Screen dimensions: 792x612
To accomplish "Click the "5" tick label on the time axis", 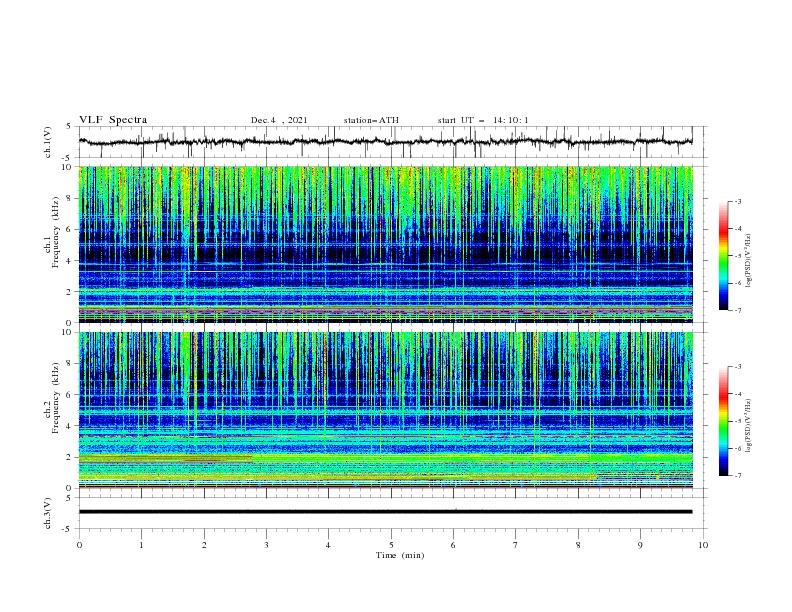I will point(391,545).
